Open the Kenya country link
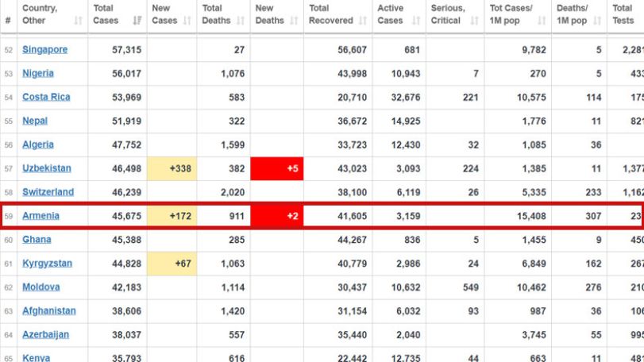Image resolution: width=644 pixels, height=362 pixels. coord(37,357)
